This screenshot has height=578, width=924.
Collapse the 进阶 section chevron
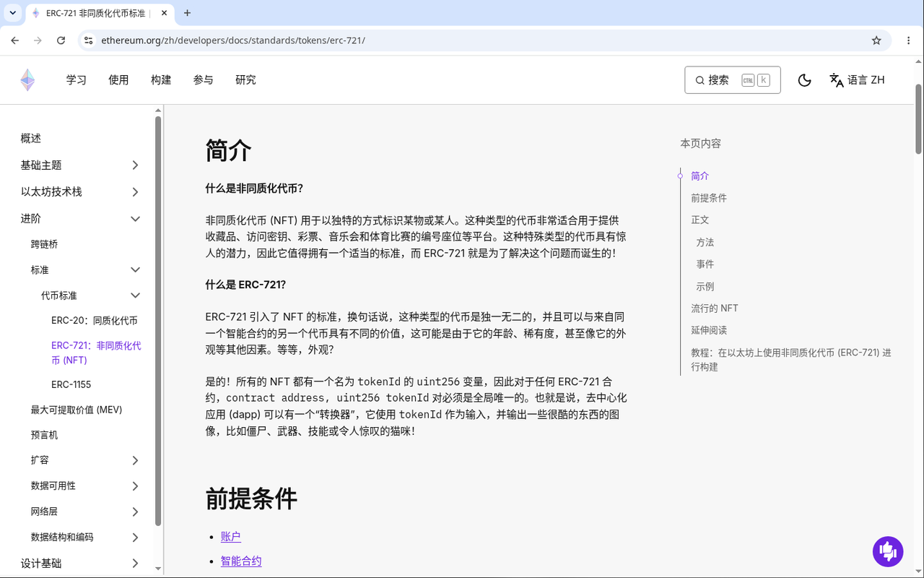[135, 219]
